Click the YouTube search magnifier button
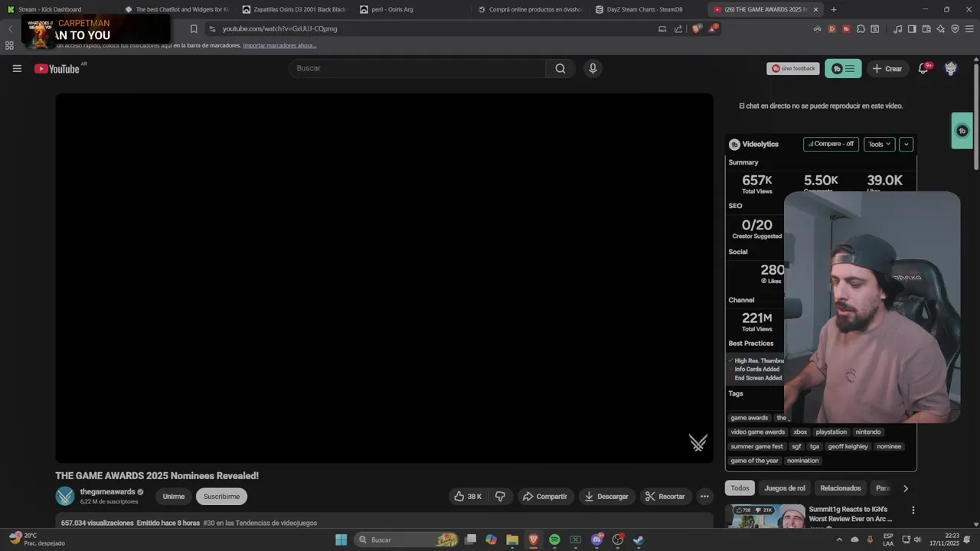Screen dimensions: 980x551 (x=560, y=68)
